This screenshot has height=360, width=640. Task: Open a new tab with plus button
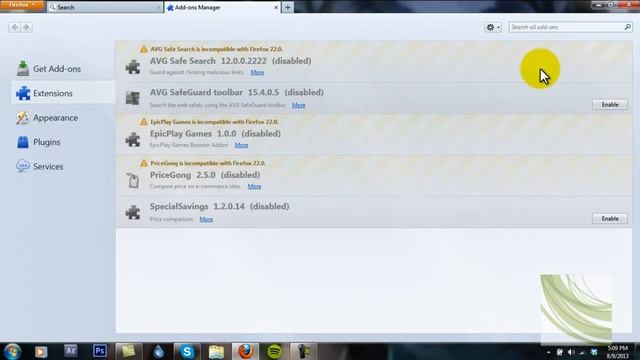[x=287, y=7]
